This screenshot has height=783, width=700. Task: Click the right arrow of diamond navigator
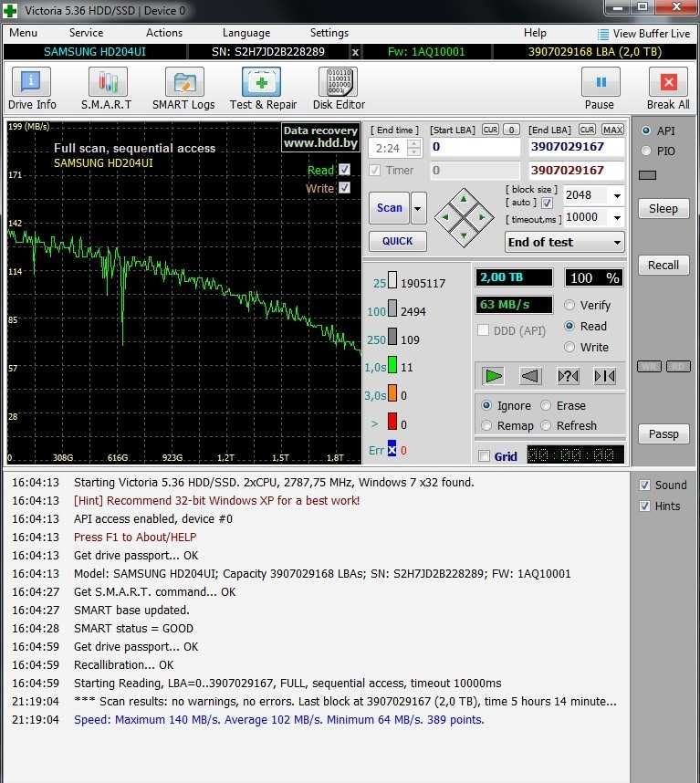482,217
